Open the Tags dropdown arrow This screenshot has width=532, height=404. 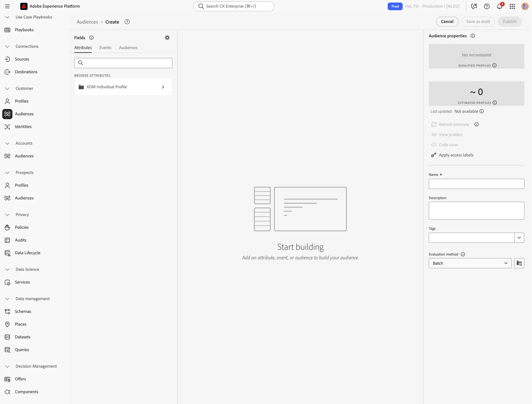coord(519,238)
